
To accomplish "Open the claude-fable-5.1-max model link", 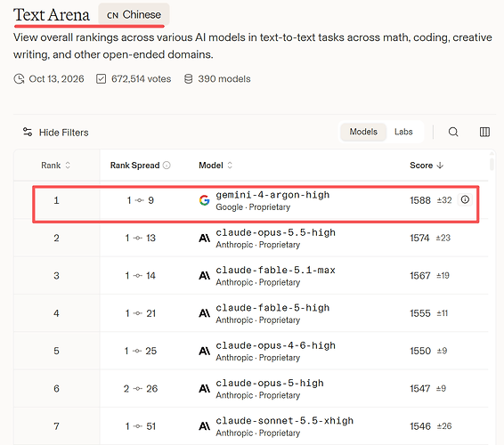I will 275,271.
